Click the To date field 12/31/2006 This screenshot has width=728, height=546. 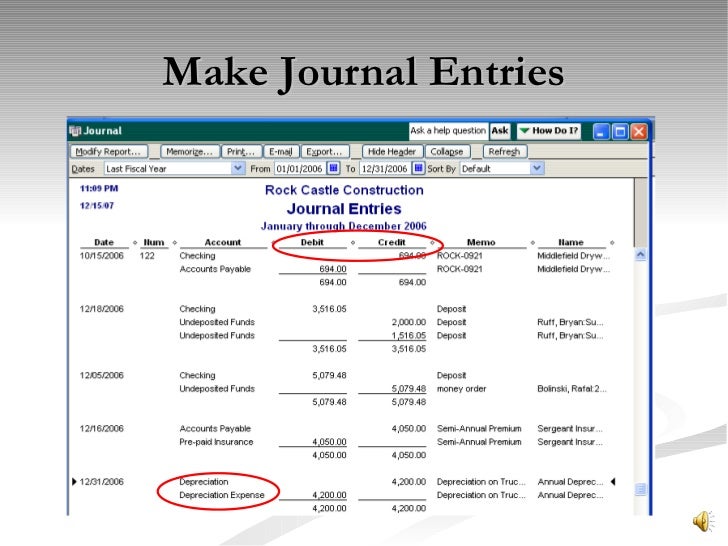(384, 169)
